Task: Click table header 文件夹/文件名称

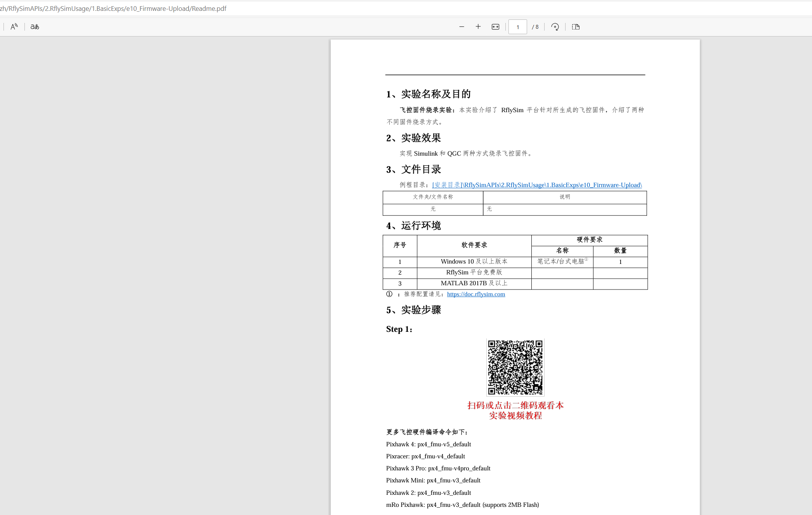Action: (433, 197)
